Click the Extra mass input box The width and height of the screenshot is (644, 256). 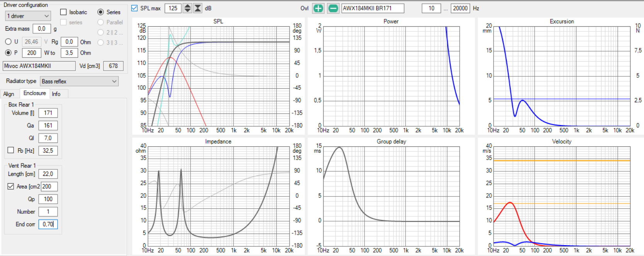tap(42, 29)
